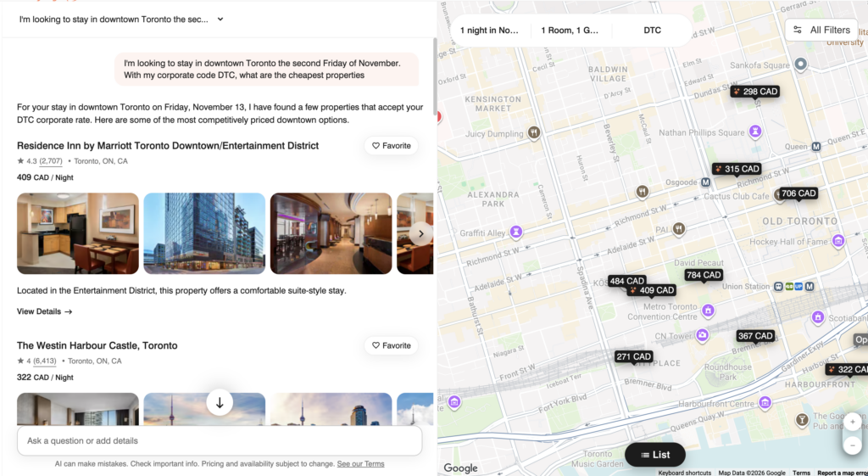This screenshot has height=476, width=868.
Task: Open the Residence Inn building exterior photo
Action: (204, 233)
